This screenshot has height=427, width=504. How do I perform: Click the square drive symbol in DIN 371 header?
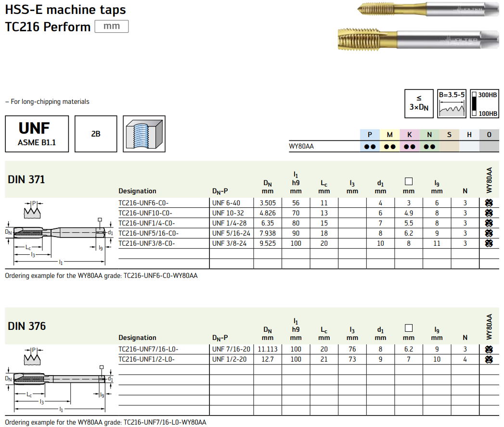409,181
